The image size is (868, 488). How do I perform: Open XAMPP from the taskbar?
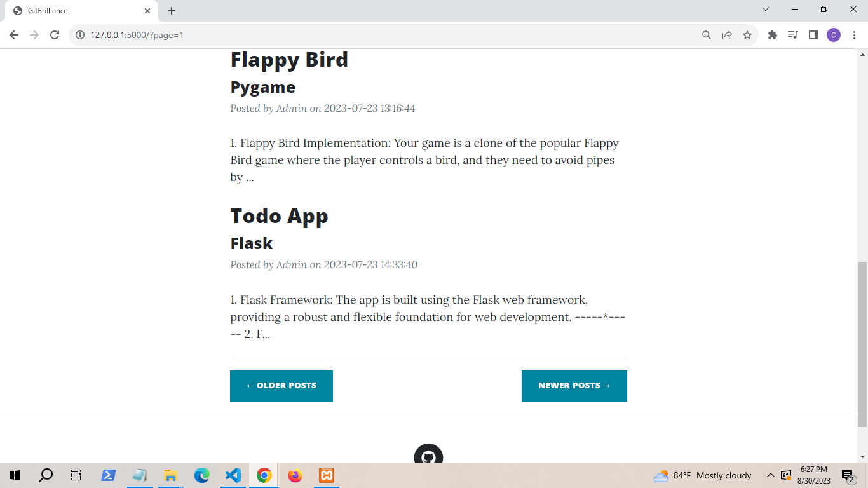pos(326,475)
